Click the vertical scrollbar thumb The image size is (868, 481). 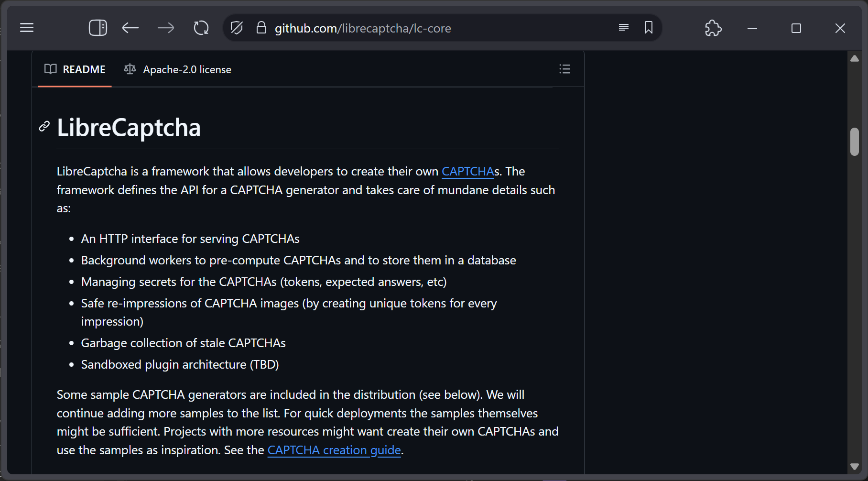(x=855, y=142)
